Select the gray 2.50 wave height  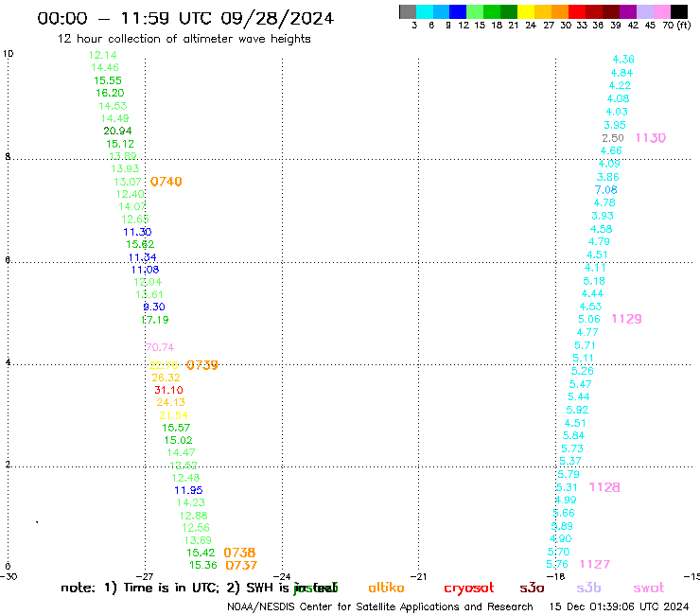pyautogui.click(x=613, y=138)
